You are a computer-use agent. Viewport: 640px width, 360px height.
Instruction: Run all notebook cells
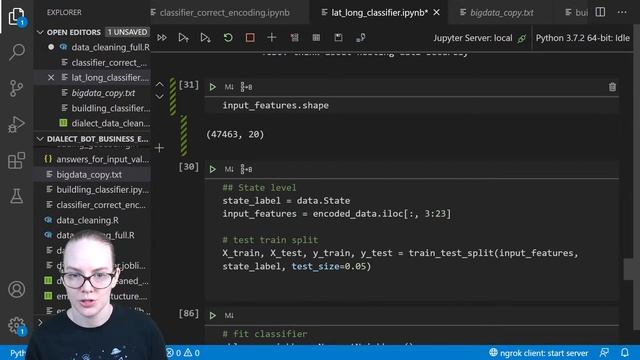162,38
